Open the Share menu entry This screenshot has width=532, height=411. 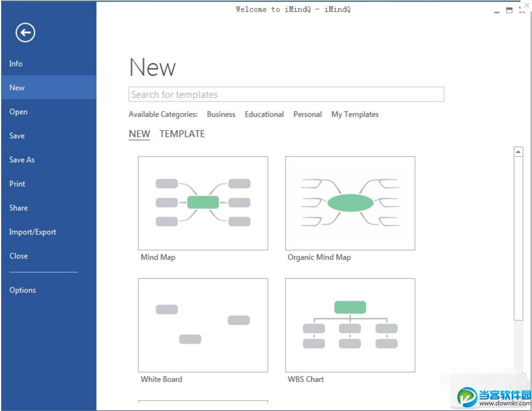point(18,208)
